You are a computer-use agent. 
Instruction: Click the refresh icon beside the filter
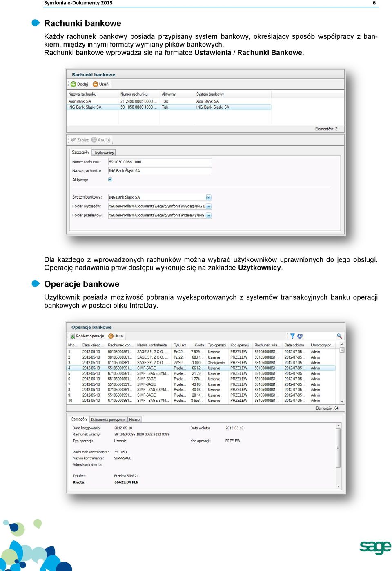[300, 336]
